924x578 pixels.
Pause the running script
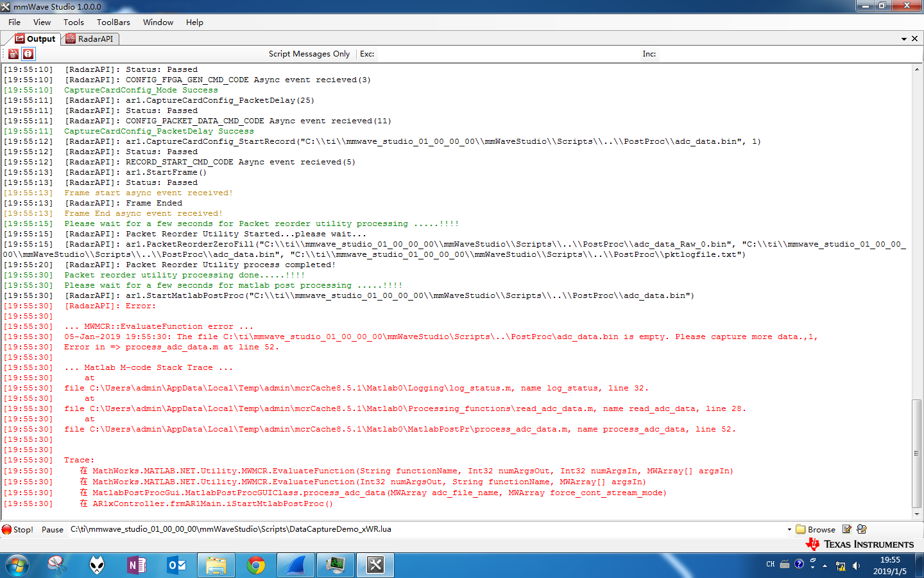[53, 530]
